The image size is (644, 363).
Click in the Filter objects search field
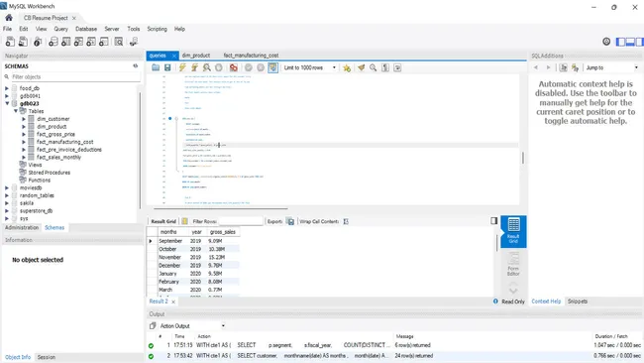(x=75, y=77)
